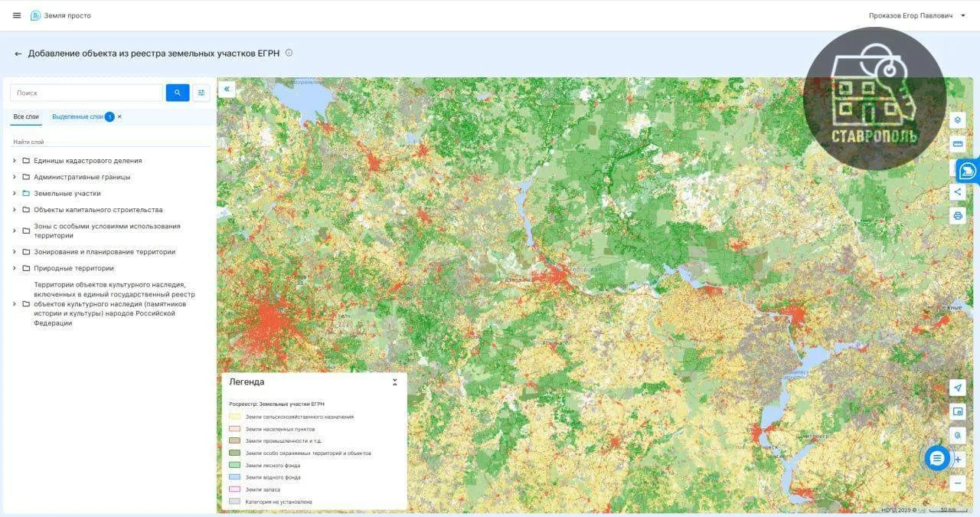Image resolution: width=980 pixels, height=517 pixels.
Task: Zoom in with the plus button
Action: (x=957, y=460)
